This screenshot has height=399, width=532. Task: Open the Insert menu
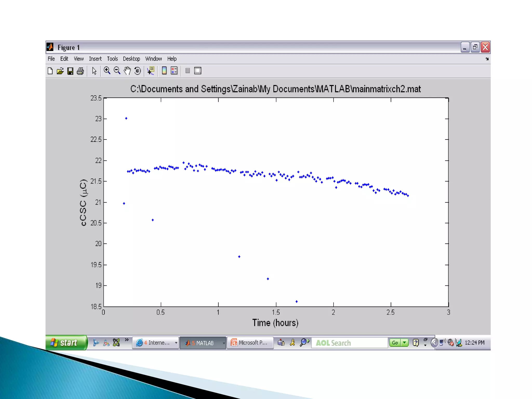click(95, 59)
